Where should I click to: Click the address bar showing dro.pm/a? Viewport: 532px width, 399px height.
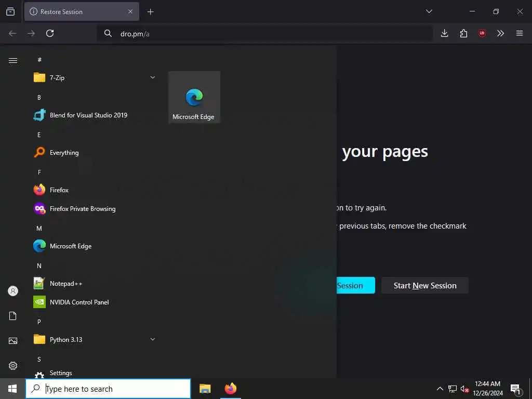coord(264,34)
